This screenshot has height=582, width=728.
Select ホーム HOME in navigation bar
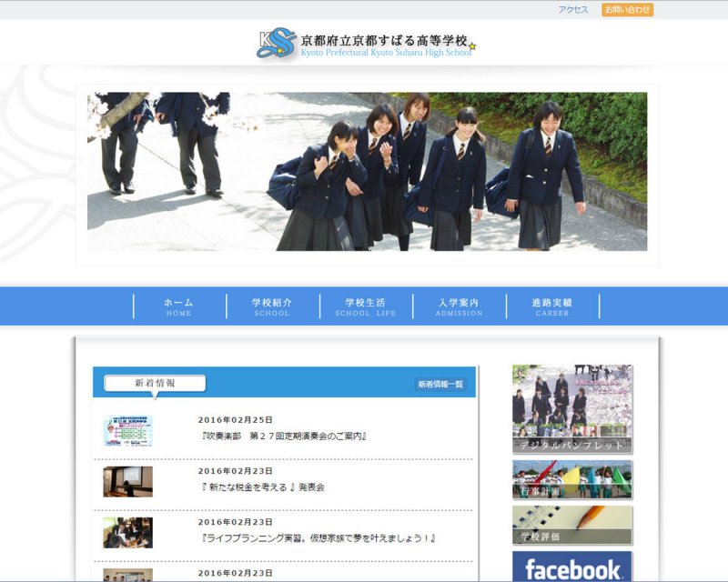tap(178, 306)
